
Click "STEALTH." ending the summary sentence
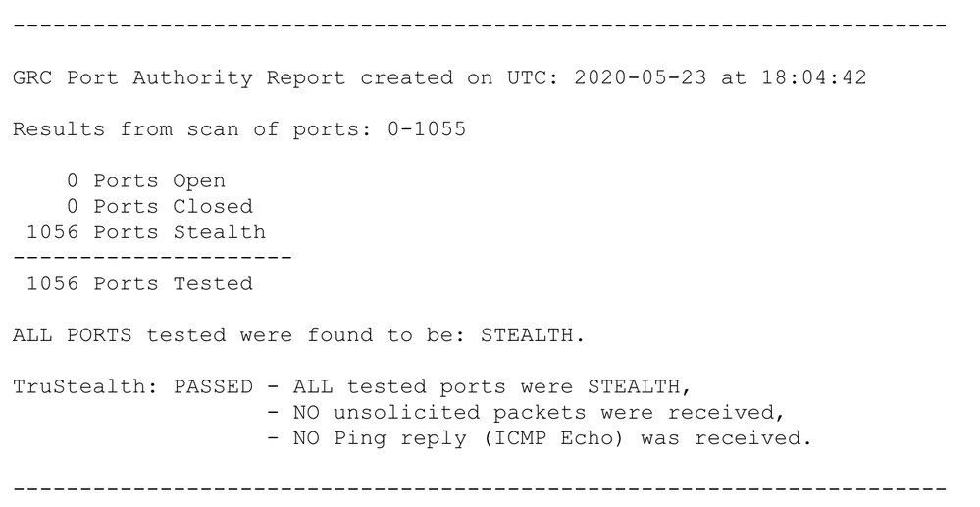coord(532,335)
